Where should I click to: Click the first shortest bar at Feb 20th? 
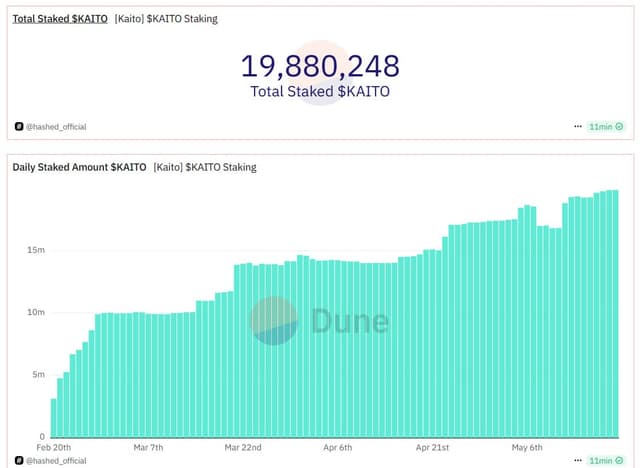(53, 418)
